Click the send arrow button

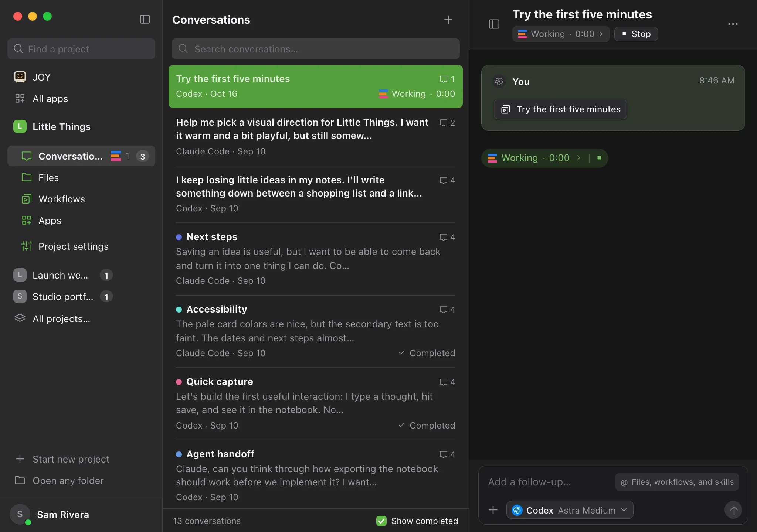tap(733, 510)
